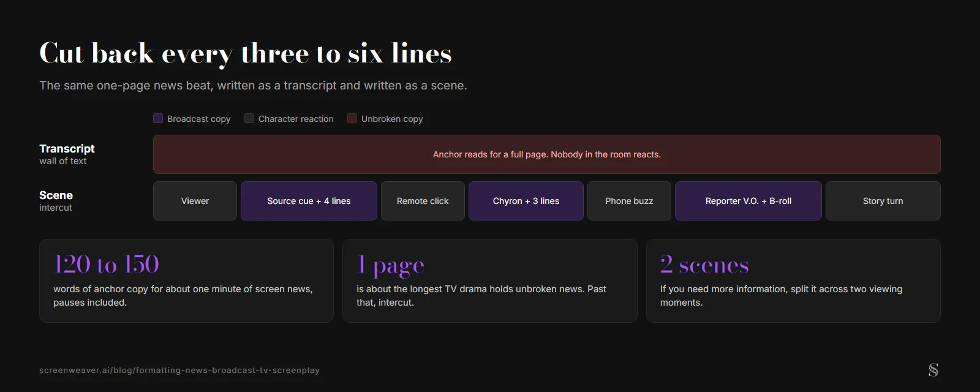This screenshot has width=980, height=392.
Task: Click the '120 to 150' stat heading
Action: click(107, 264)
